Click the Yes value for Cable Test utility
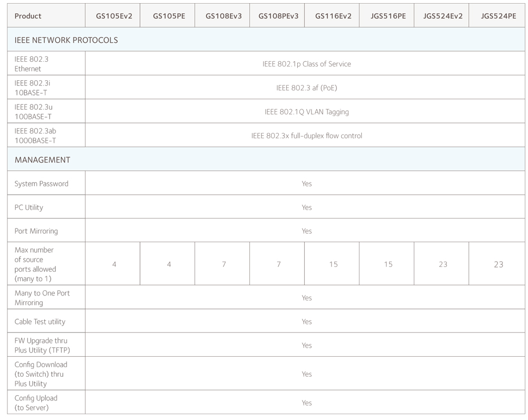 coord(306,321)
